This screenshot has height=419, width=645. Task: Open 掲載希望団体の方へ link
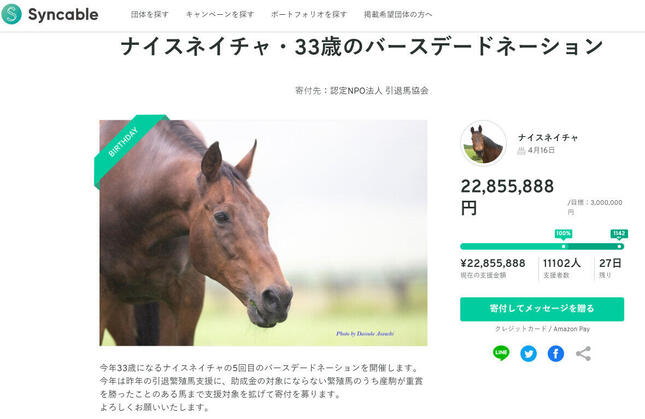coord(398,14)
